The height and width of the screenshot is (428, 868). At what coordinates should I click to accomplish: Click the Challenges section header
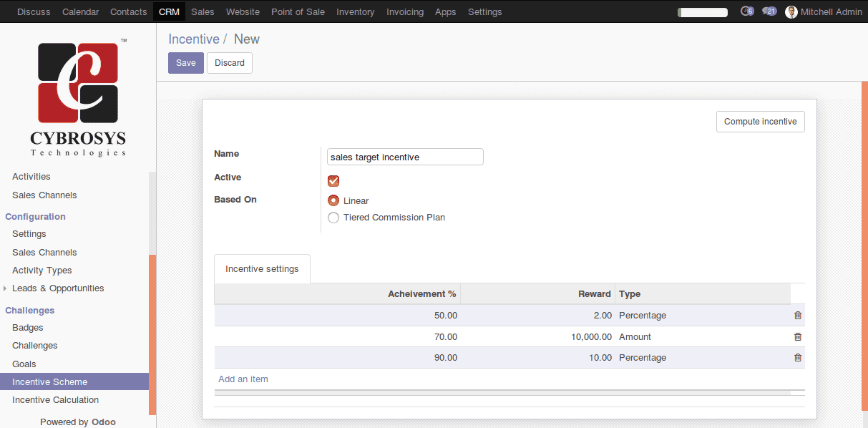tap(30, 311)
